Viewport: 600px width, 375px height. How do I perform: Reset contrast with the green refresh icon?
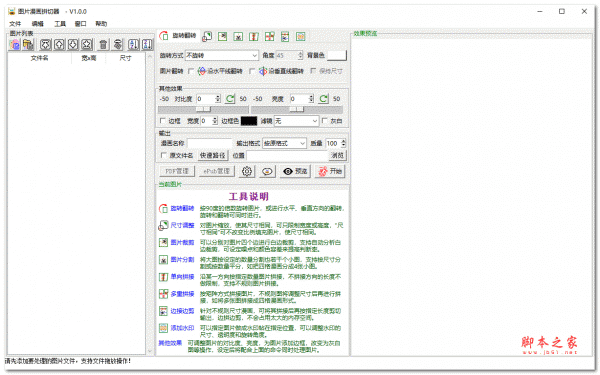[230, 99]
